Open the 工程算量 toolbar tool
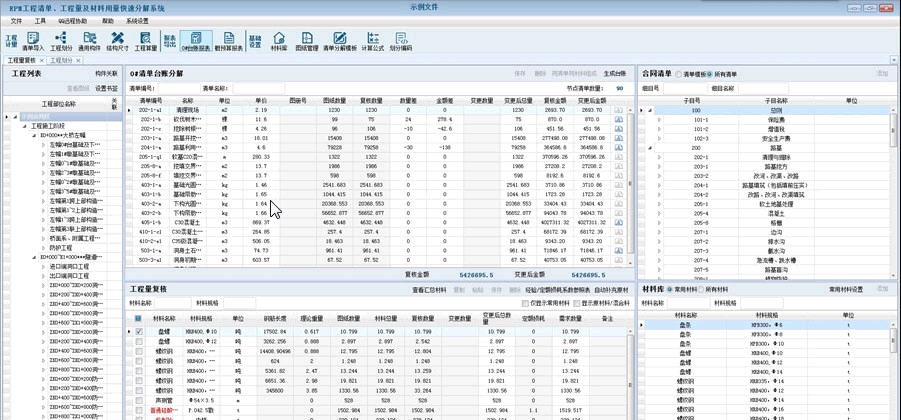Image resolution: width=901 pixels, height=420 pixels. 145,41
